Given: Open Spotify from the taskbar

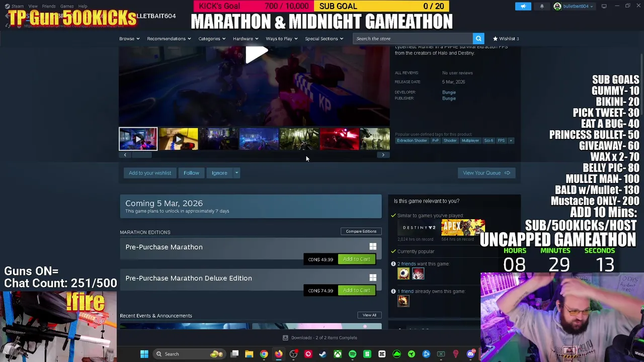Looking at the screenshot, I should pos(352,354).
